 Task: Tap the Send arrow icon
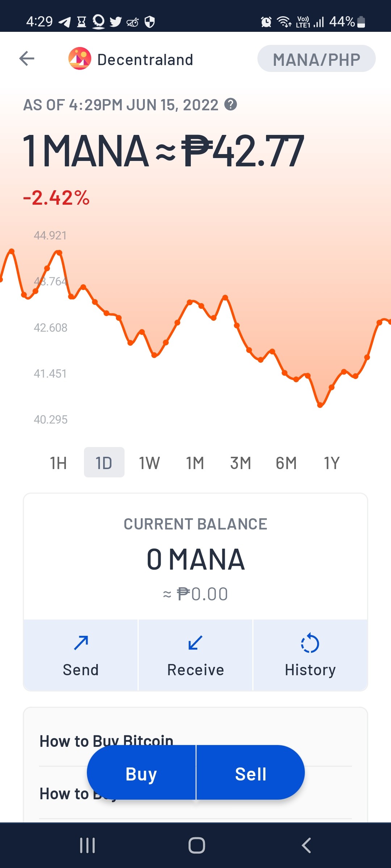click(81, 643)
